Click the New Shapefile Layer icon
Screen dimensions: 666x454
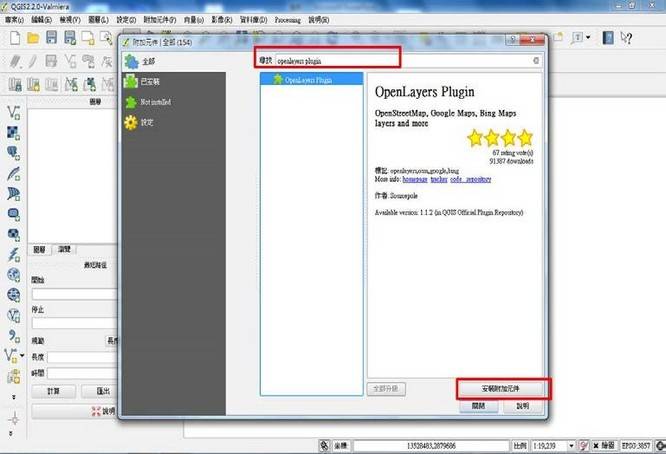pos(11,355)
